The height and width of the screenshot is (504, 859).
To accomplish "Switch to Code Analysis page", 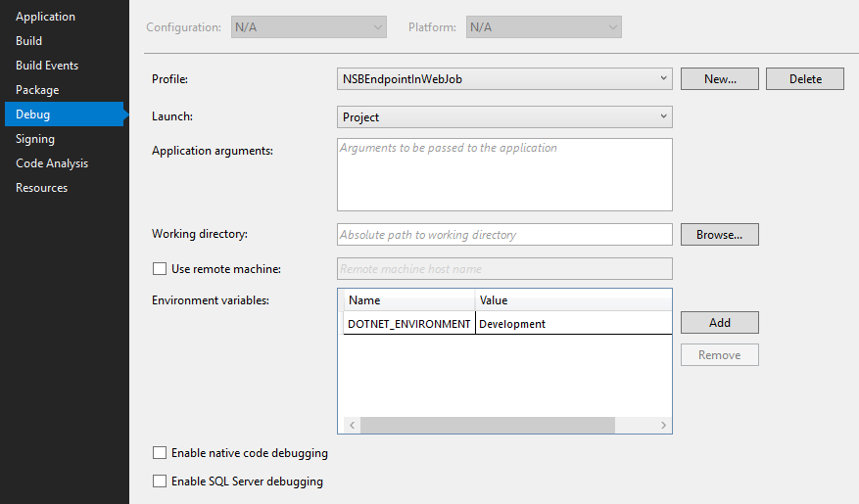I will tap(52, 163).
